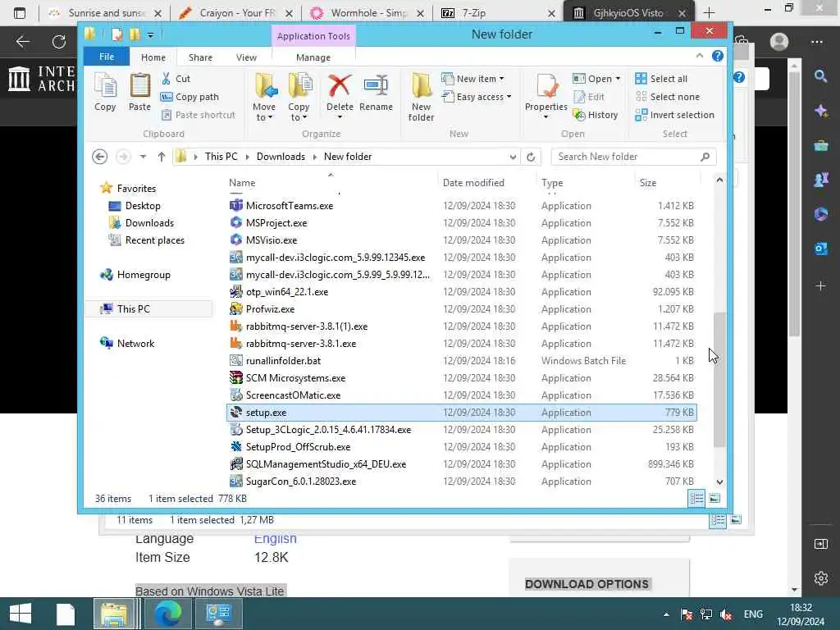The width and height of the screenshot is (840, 630).
Task: Open File Explorer from taskbar
Action: click(114, 614)
